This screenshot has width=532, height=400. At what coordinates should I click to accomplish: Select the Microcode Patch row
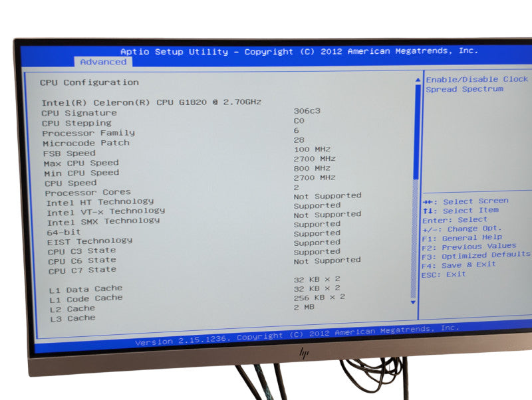point(174,142)
